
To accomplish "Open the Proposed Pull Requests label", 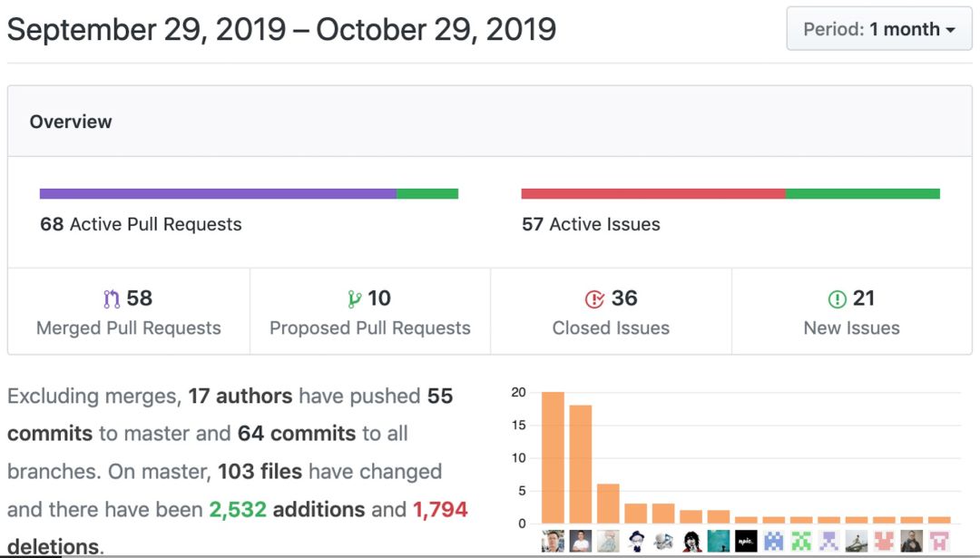I will pyautogui.click(x=370, y=328).
